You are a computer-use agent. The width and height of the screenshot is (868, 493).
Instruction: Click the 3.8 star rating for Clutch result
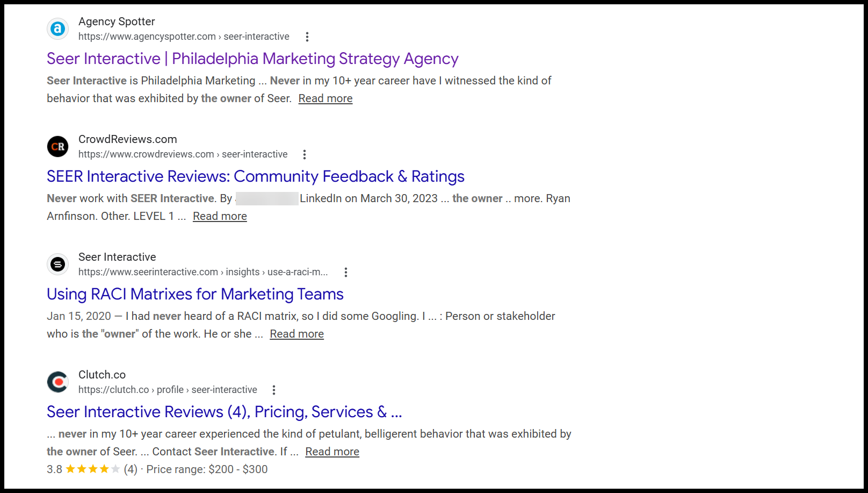92,469
